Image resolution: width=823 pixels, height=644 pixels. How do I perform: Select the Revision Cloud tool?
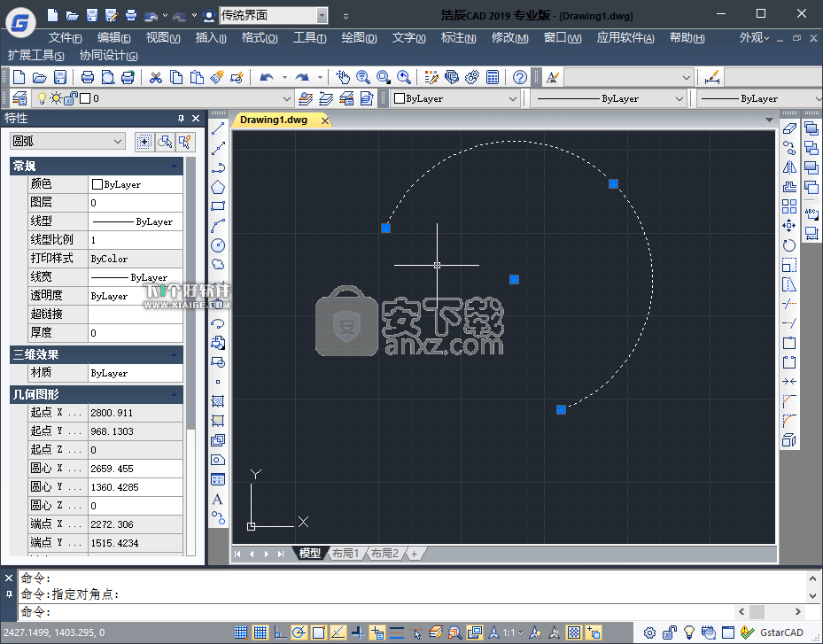[x=218, y=265]
